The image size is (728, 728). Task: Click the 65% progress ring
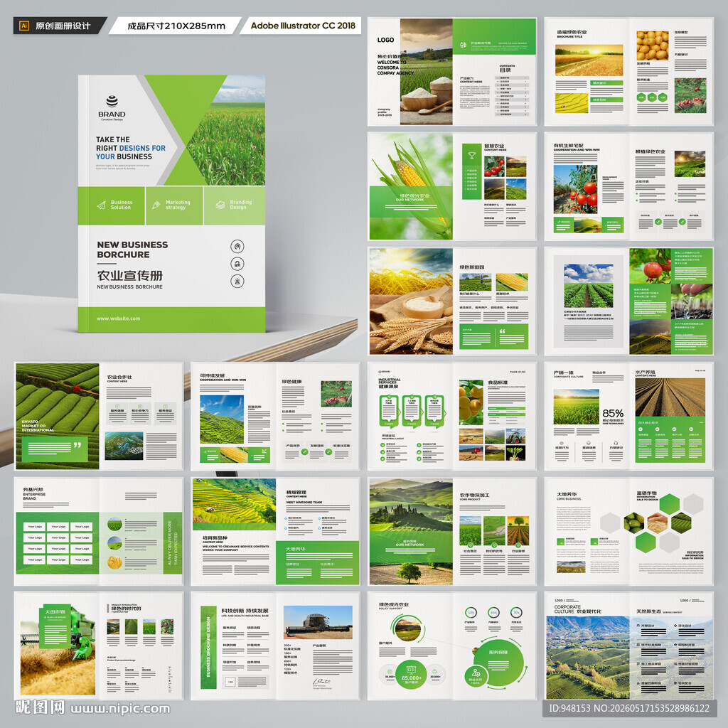pyautogui.click(x=493, y=612)
